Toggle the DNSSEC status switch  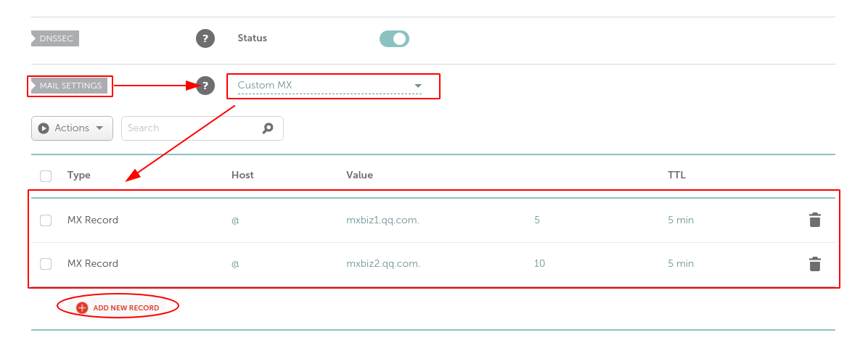point(394,38)
